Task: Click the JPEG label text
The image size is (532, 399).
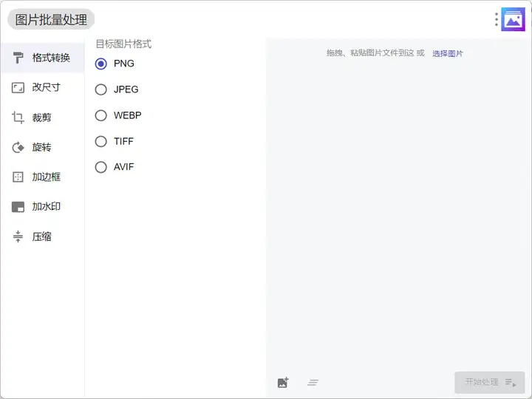Action: click(x=126, y=89)
